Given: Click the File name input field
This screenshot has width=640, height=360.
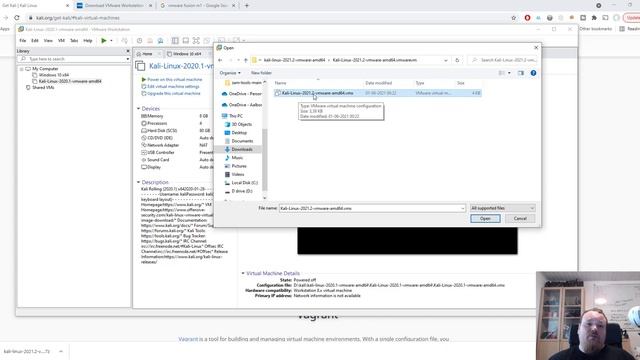Looking at the screenshot, I should tap(371, 208).
